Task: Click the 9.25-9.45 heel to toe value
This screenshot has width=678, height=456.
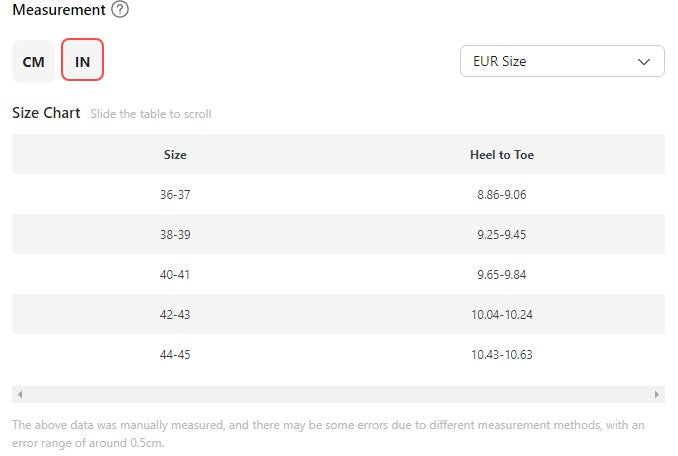Action: pyautogui.click(x=501, y=235)
